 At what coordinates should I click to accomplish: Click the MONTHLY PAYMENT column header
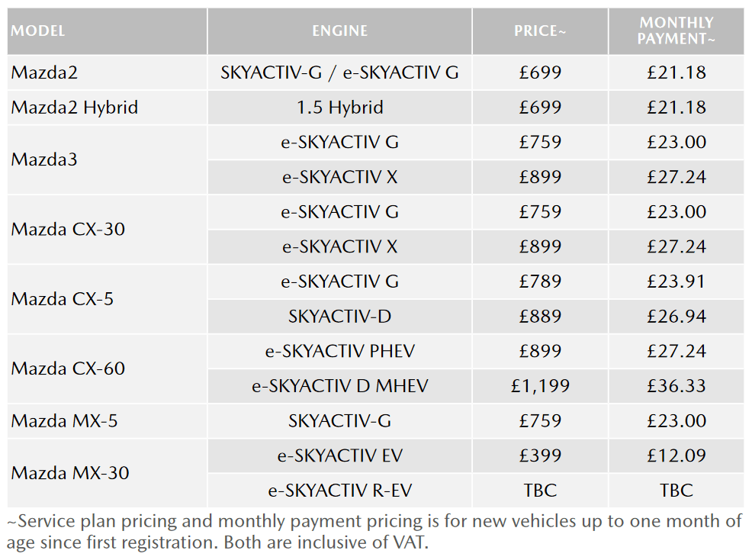[x=676, y=31]
